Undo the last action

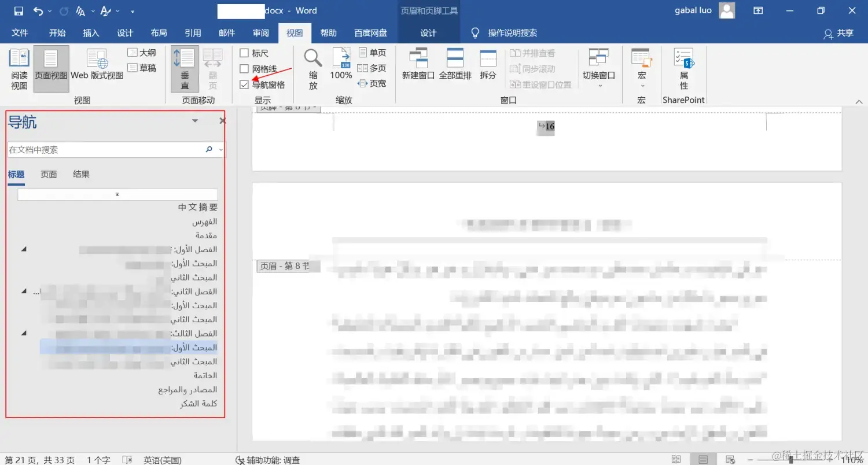coord(38,11)
